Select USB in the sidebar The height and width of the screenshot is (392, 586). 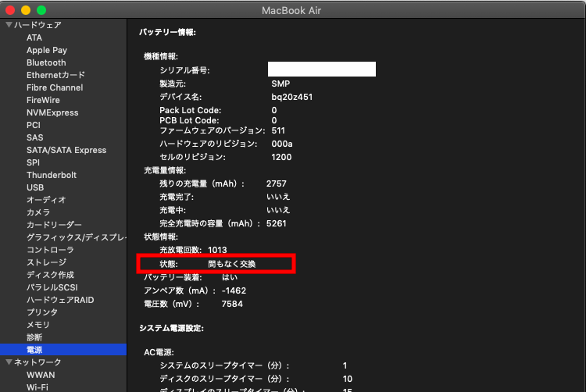pos(35,187)
